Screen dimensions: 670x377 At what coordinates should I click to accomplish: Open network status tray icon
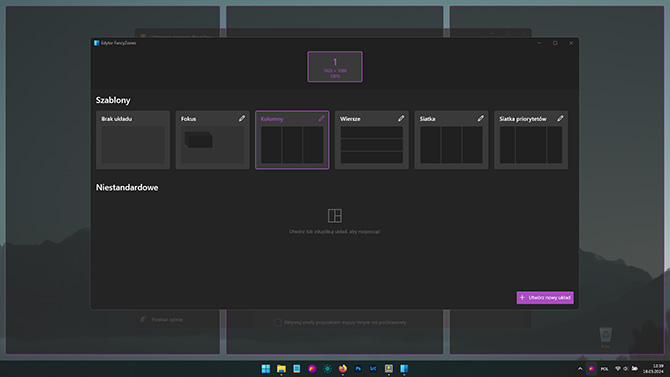coord(617,368)
